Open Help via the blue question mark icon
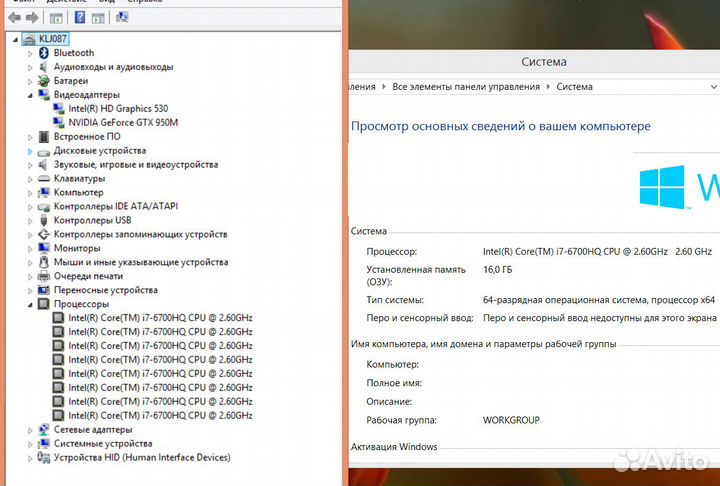The height and width of the screenshot is (486, 720). coord(80,18)
